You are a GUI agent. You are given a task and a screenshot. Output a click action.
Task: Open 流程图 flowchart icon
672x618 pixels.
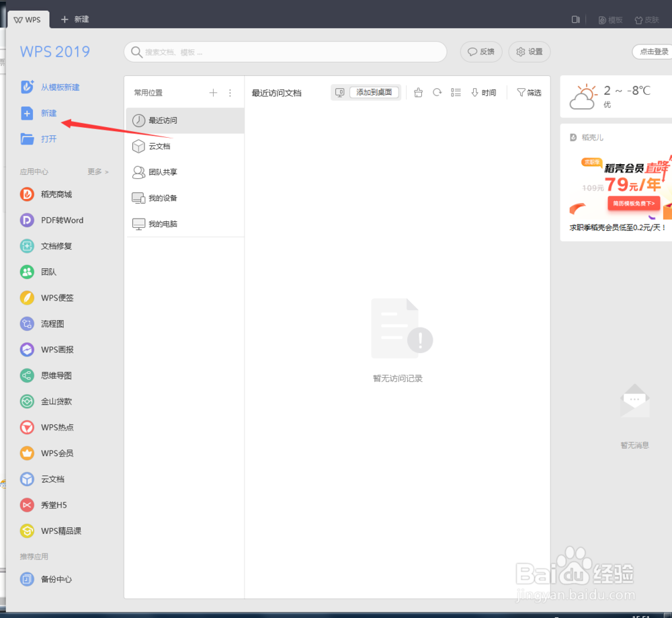[27, 324]
